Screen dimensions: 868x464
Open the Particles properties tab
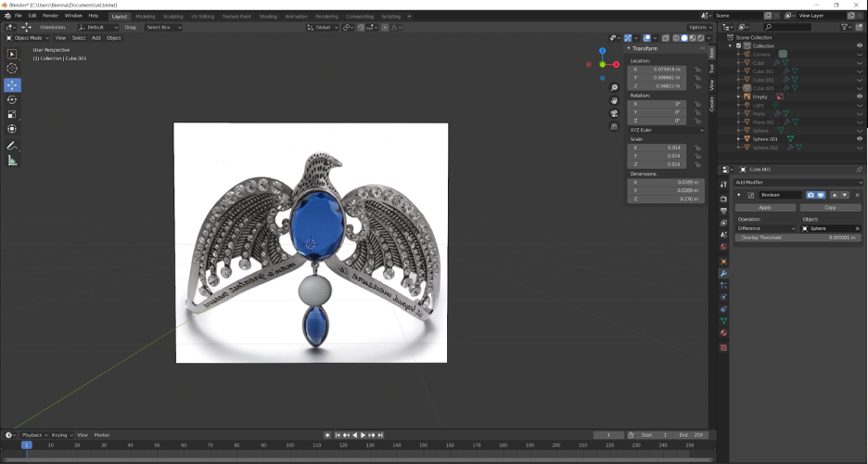coord(723,285)
